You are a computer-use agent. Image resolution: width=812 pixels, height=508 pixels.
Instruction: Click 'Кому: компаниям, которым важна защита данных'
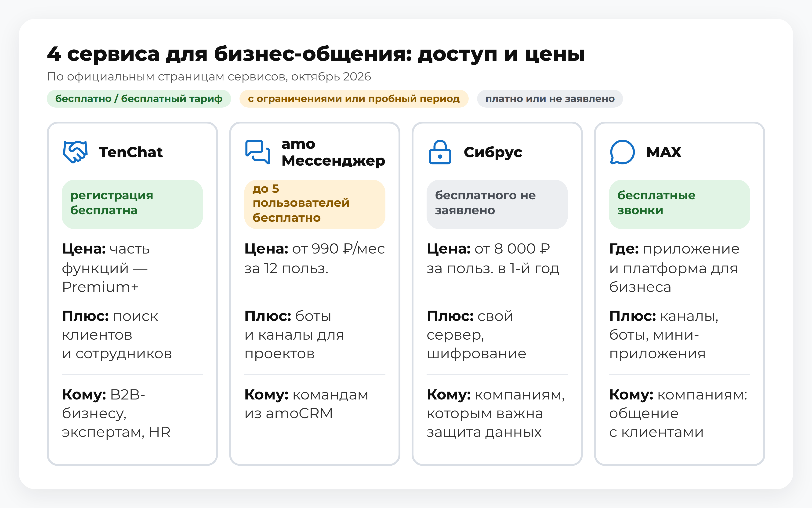click(496, 413)
